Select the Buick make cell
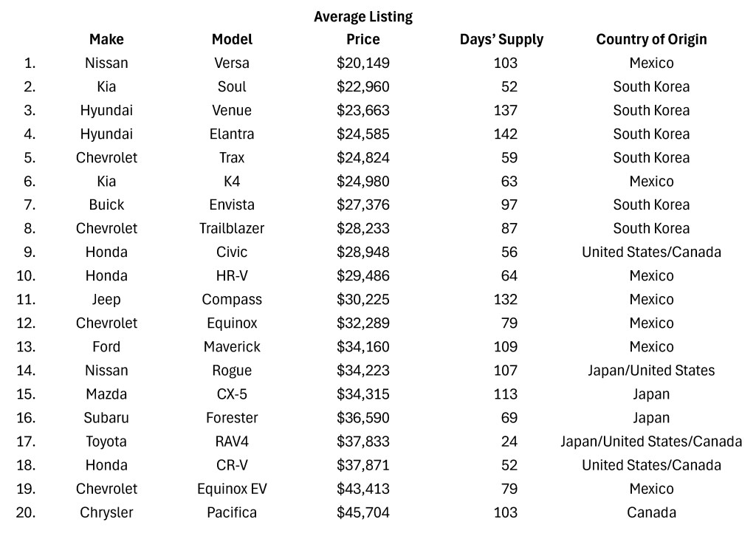The height and width of the screenshot is (539, 756). [x=106, y=205]
